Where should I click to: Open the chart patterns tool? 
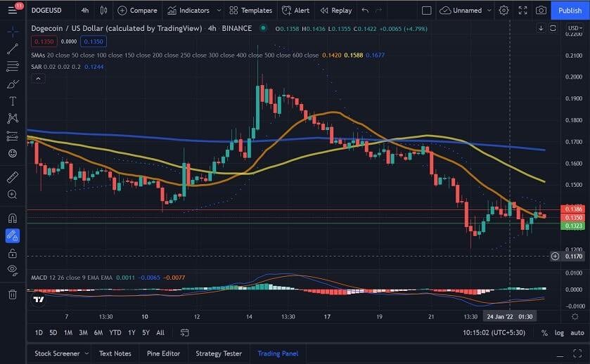(x=13, y=119)
